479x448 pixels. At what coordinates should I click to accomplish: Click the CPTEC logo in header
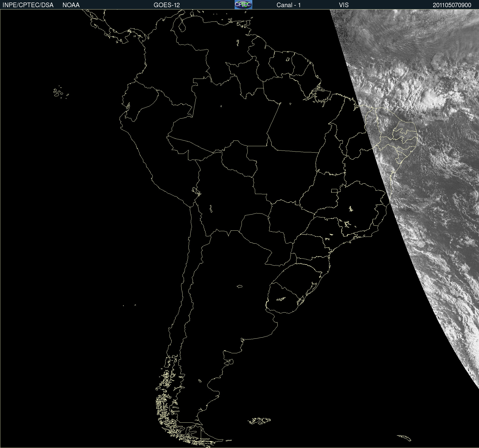tap(243, 5)
